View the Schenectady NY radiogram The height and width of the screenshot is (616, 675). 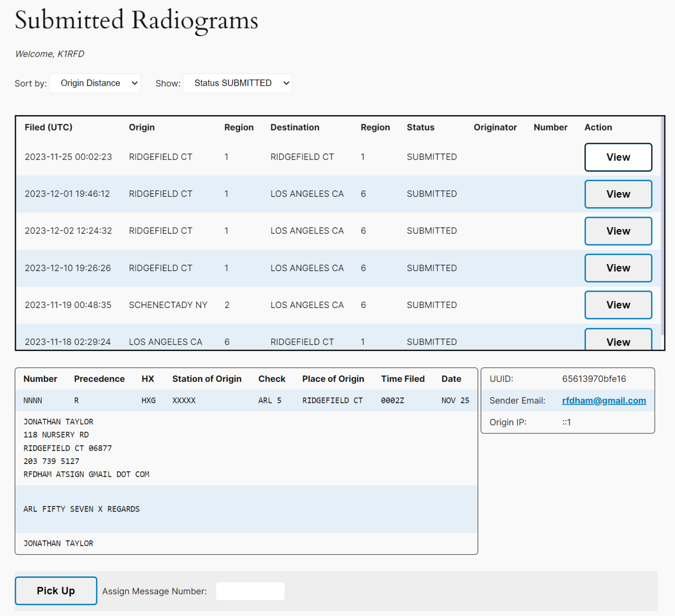(618, 304)
